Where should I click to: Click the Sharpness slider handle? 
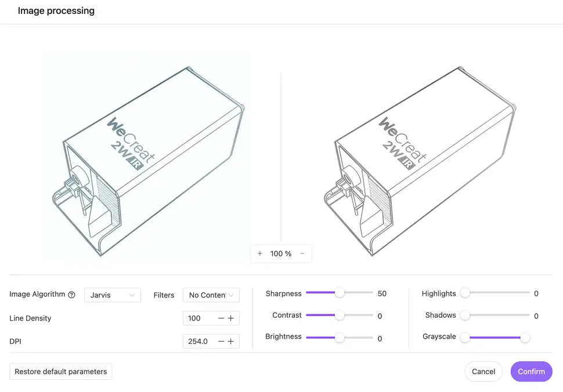click(340, 293)
